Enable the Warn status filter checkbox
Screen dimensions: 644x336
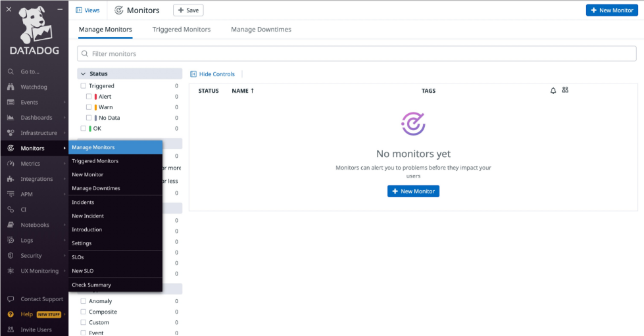pyautogui.click(x=89, y=107)
